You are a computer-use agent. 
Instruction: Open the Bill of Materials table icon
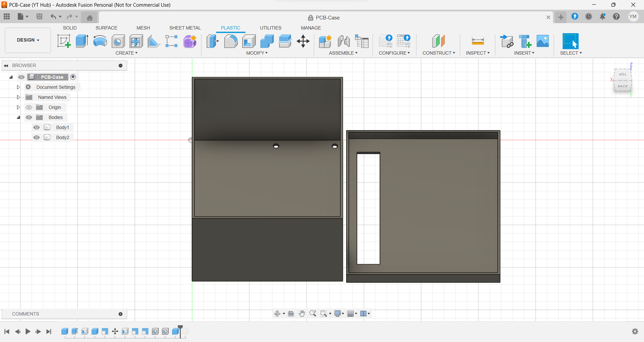(x=362, y=41)
